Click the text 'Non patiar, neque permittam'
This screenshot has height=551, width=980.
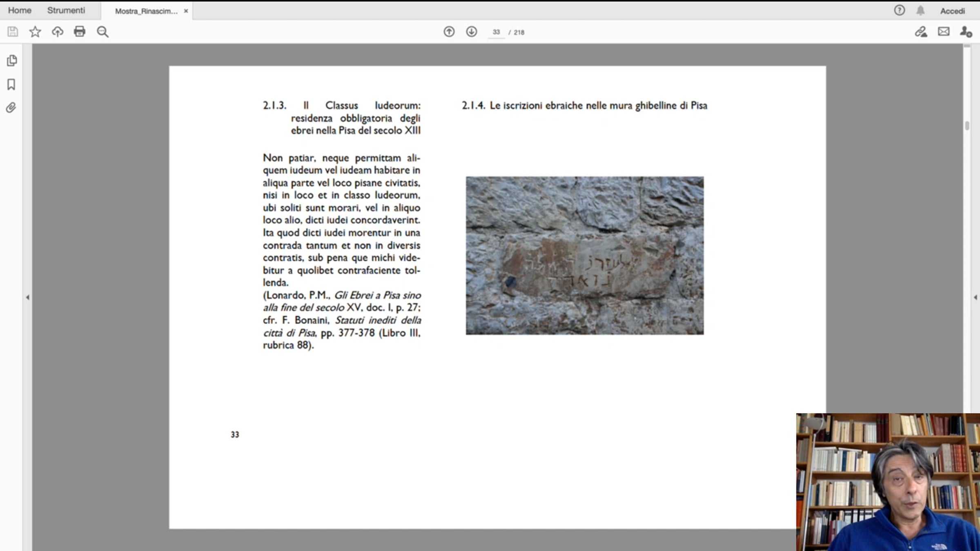[332, 158]
